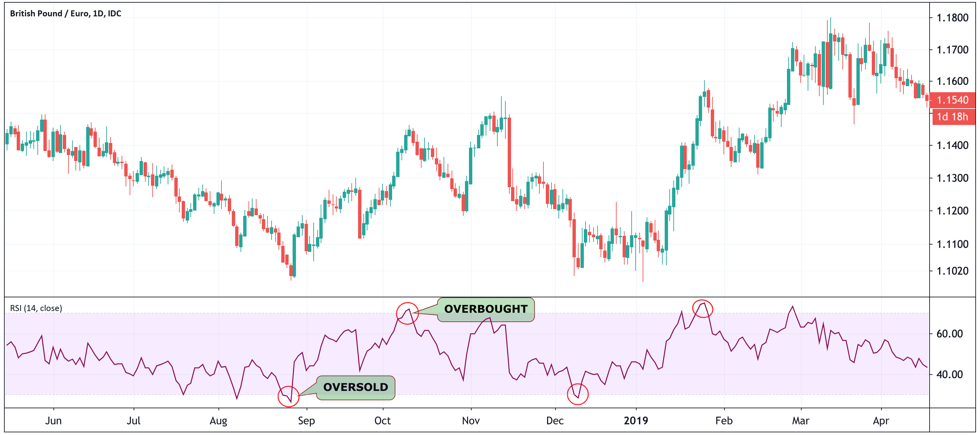The width and height of the screenshot is (980, 435).
Task: Click the Jul label on time axis
Action: (134, 421)
